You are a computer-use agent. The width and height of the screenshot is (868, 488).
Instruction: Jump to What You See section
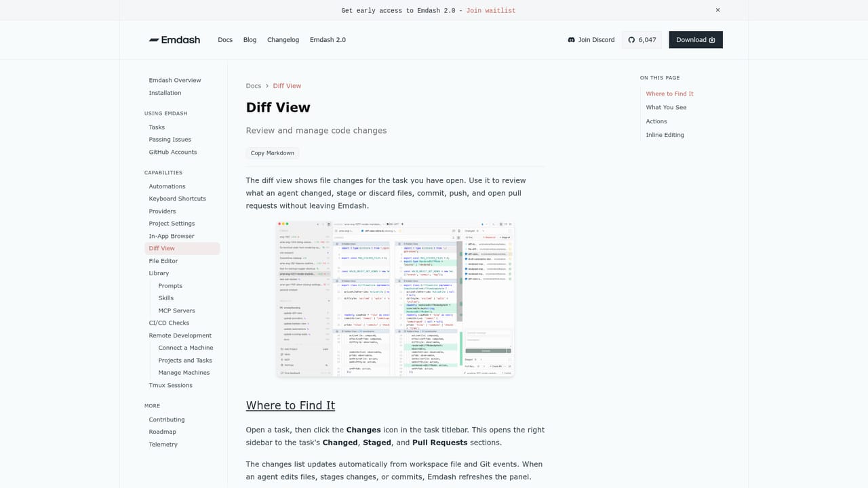coord(666,108)
